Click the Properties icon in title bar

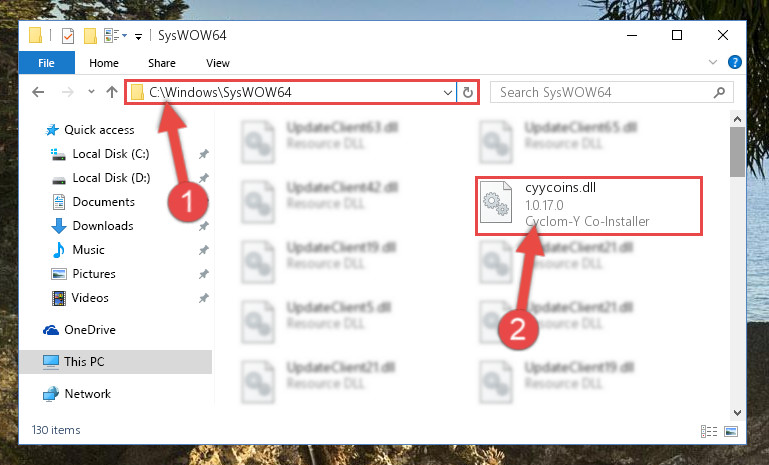(x=68, y=35)
